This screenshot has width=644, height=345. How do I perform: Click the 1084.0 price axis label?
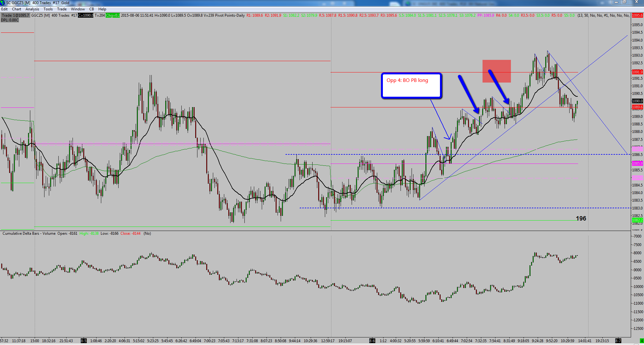pos(637,193)
